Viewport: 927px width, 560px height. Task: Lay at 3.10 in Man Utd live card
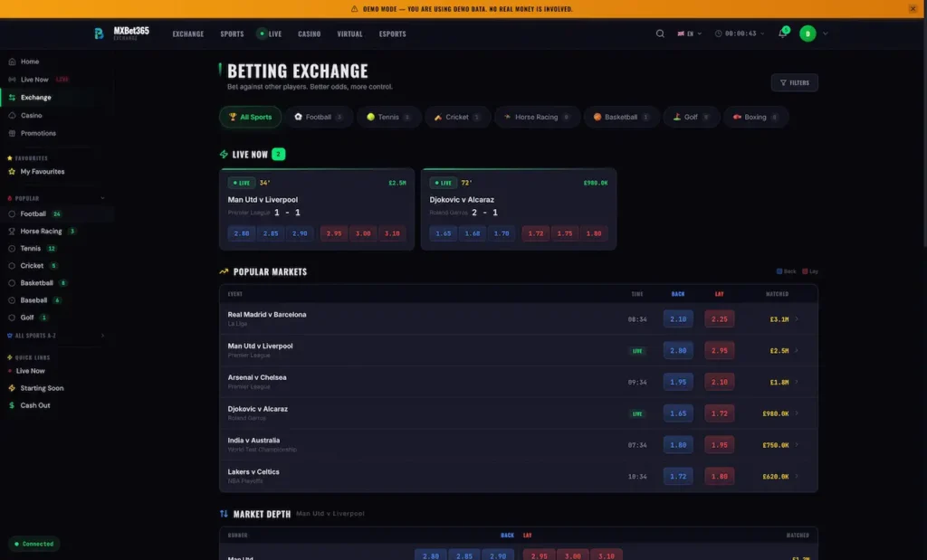point(392,233)
